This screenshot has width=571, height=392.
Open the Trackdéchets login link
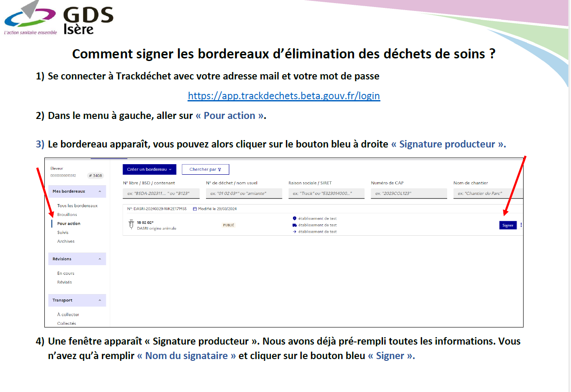pos(284,96)
